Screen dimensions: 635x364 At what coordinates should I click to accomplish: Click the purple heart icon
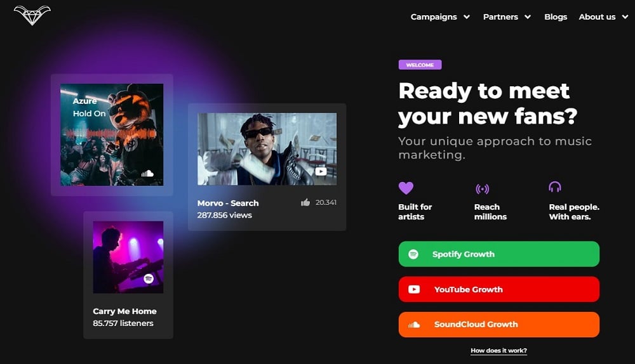tap(406, 188)
